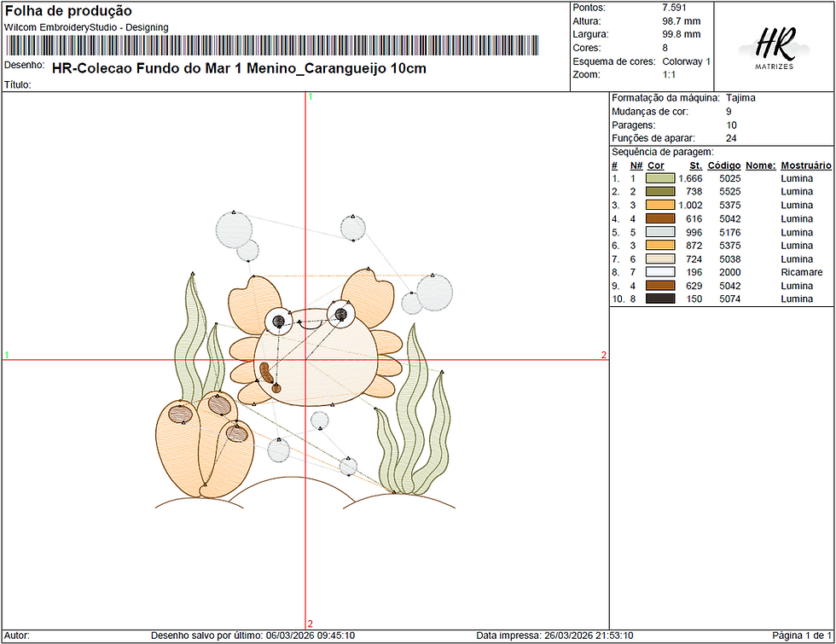Click the 'Cor' column header
The height and width of the screenshot is (644, 836).
(x=655, y=165)
